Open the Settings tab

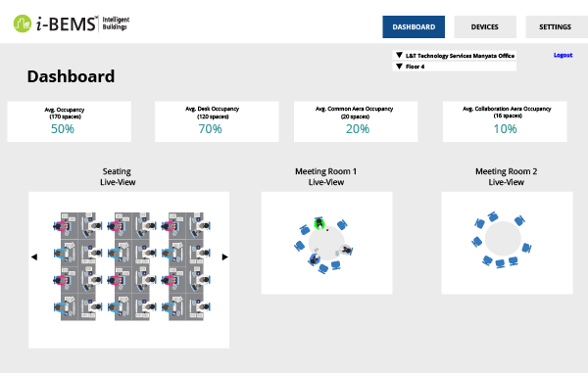point(555,27)
